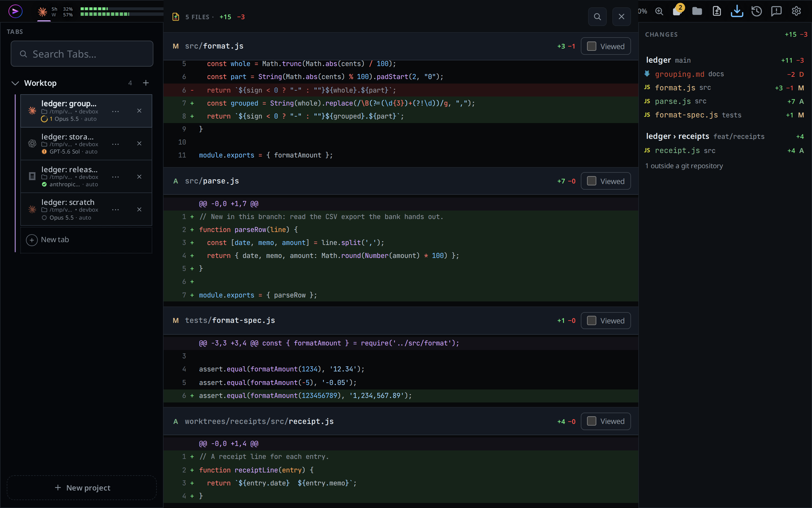The width and height of the screenshot is (812, 508).
Task: Close the diff panel with the X button
Action: 621,17
